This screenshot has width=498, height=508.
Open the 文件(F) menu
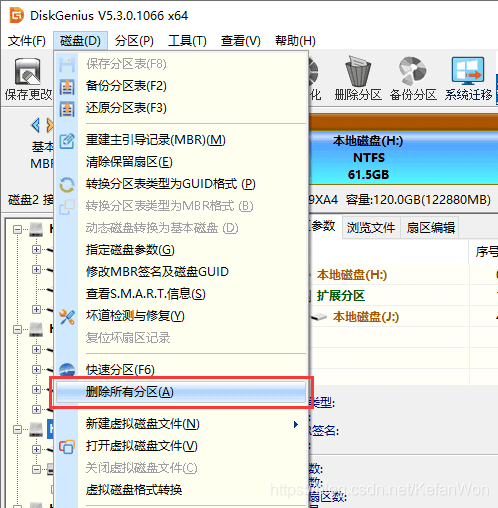click(x=26, y=41)
